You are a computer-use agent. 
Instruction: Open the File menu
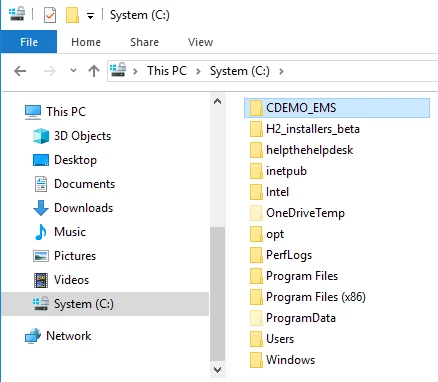click(29, 42)
